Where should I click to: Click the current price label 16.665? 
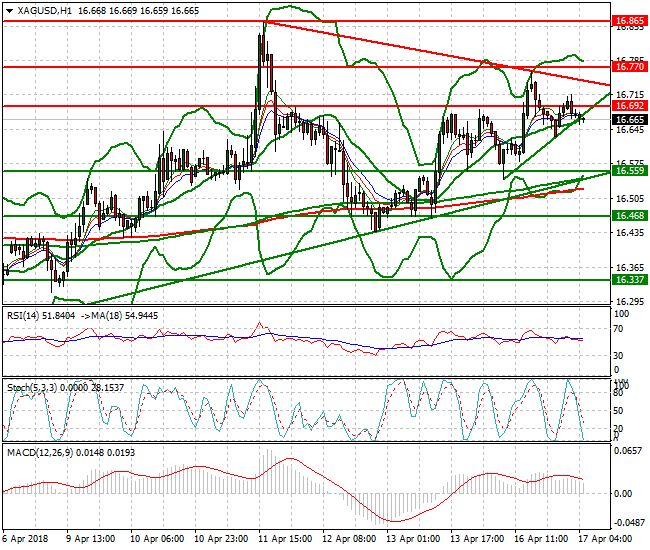(x=630, y=120)
